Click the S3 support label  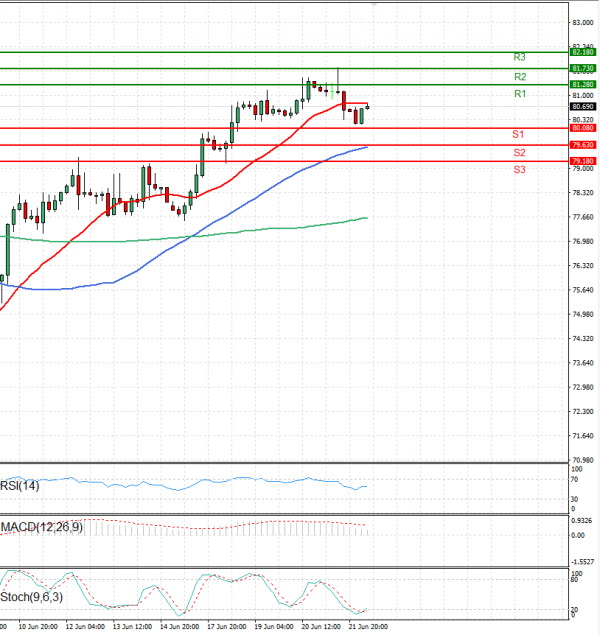point(519,170)
